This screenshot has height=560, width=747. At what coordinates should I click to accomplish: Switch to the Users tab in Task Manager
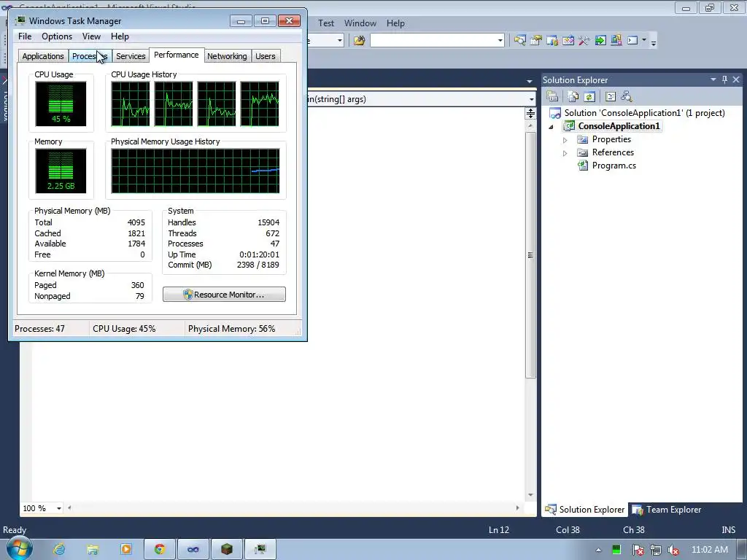[x=265, y=56]
